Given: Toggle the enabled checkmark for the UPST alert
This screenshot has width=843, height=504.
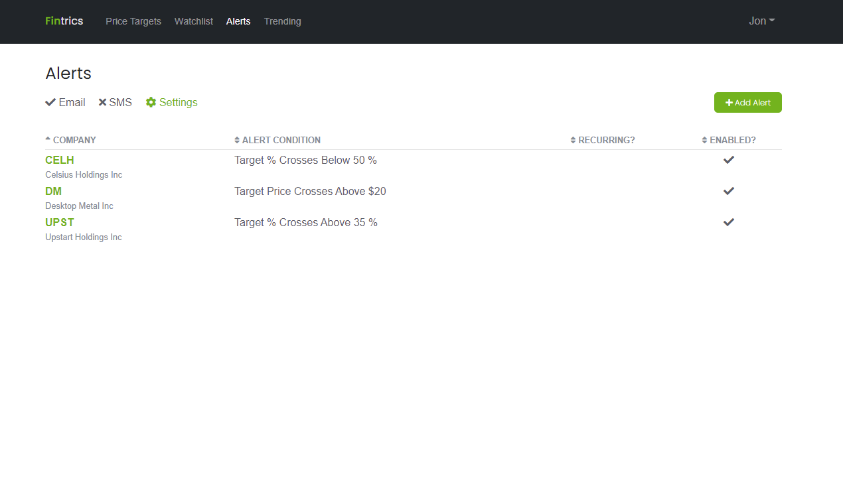Looking at the screenshot, I should pyautogui.click(x=728, y=222).
